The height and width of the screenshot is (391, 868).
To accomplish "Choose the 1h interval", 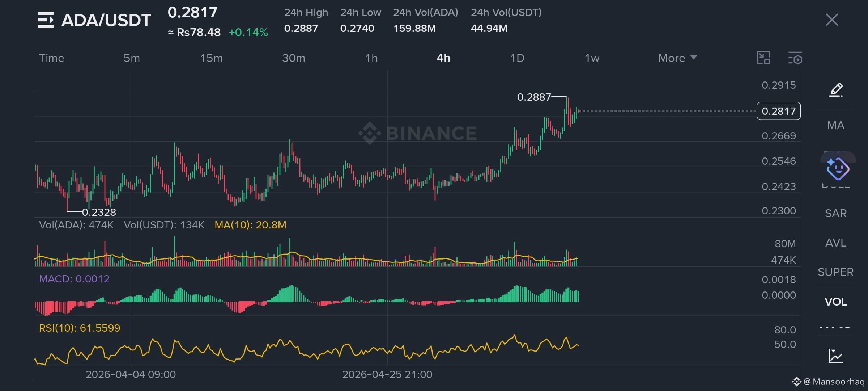I will [371, 58].
